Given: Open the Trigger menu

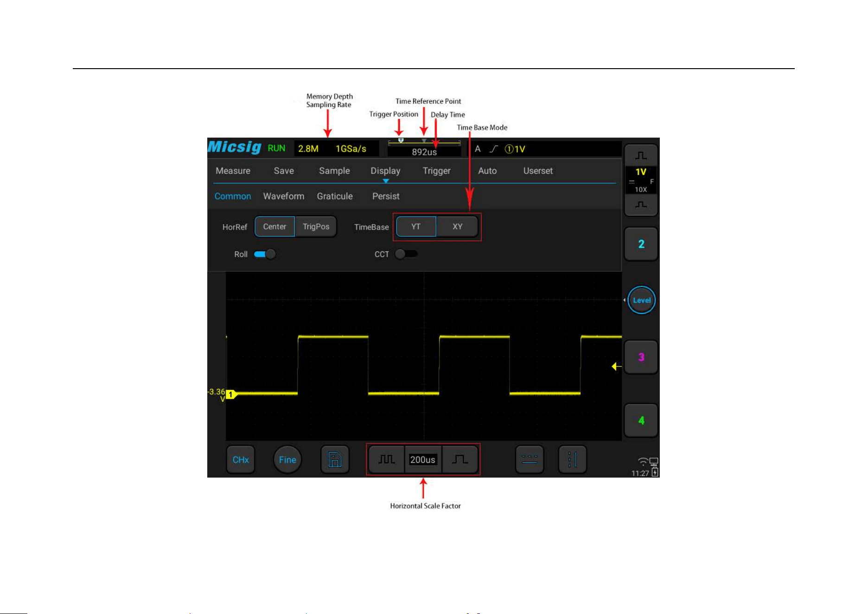Looking at the screenshot, I should click(x=436, y=171).
